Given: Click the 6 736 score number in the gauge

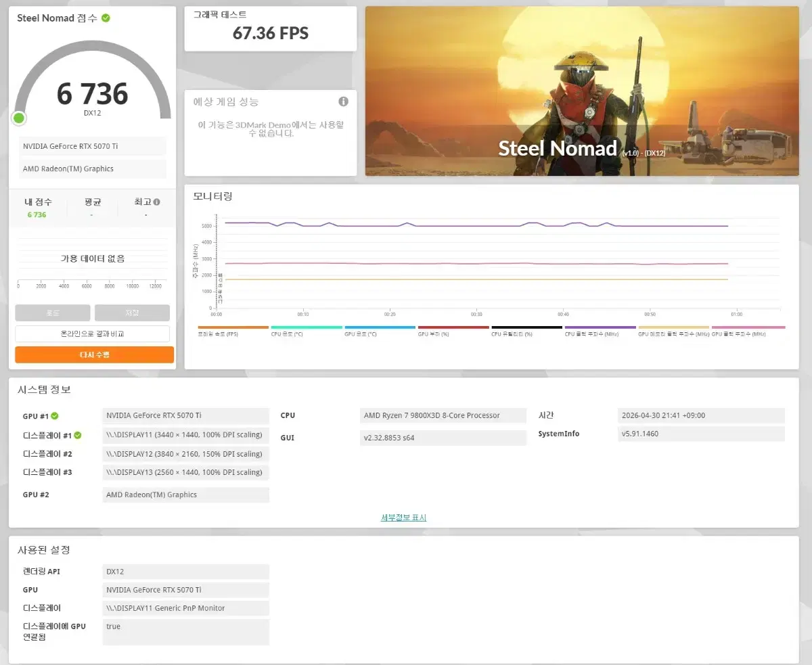Looking at the screenshot, I should [93, 94].
